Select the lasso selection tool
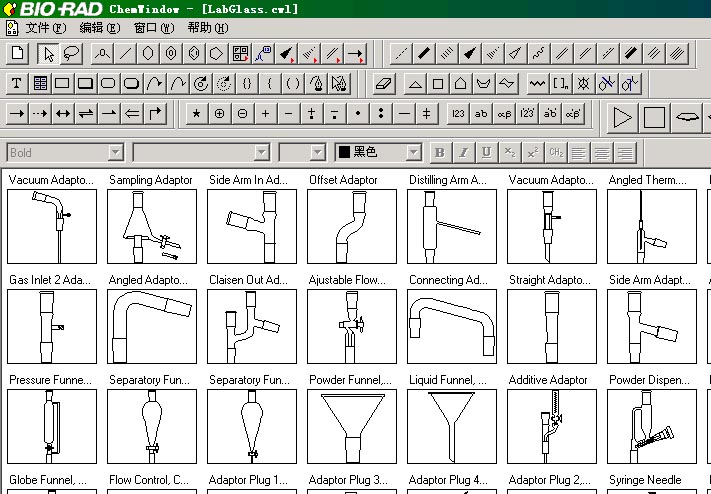This screenshot has width=711, height=494. click(x=71, y=53)
